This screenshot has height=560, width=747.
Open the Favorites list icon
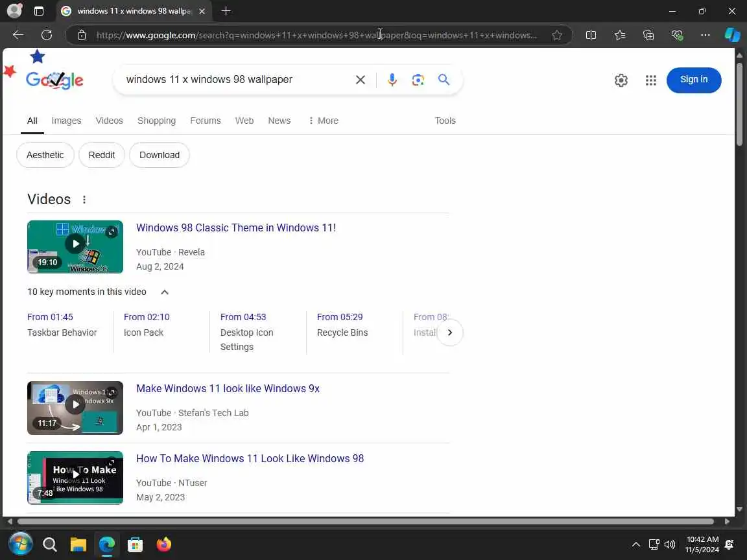pos(620,35)
